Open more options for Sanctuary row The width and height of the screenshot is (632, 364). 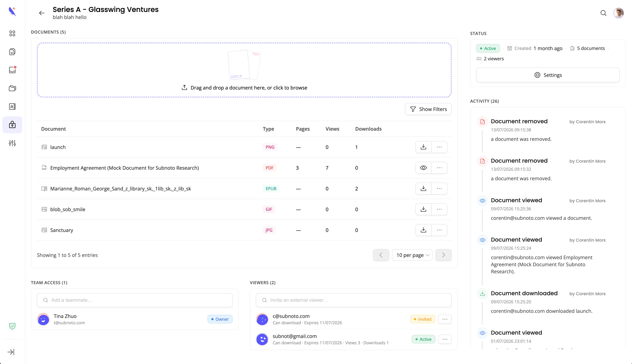439,230
